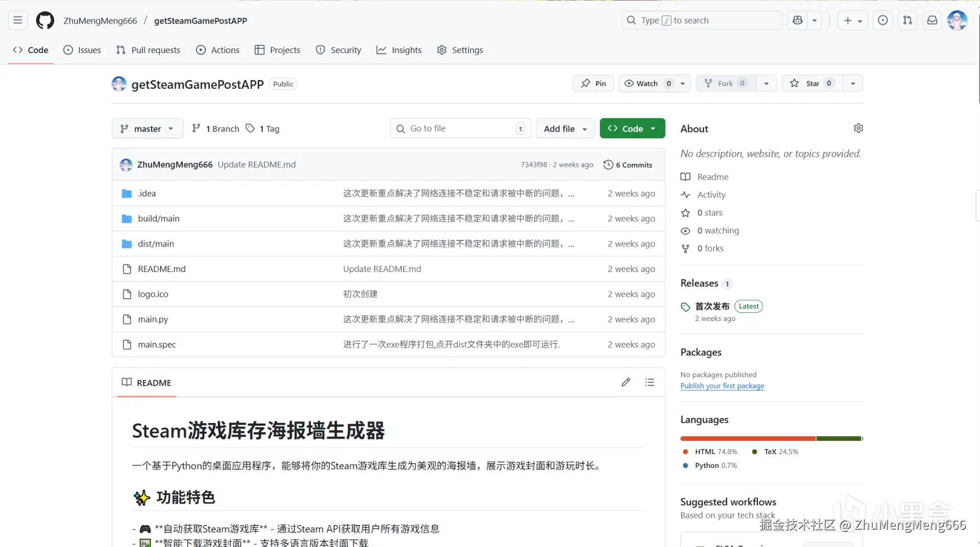The height and width of the screenshot is (547, 980).
Task: Open the notifications inbox icon
Action: tap(932, 20)
